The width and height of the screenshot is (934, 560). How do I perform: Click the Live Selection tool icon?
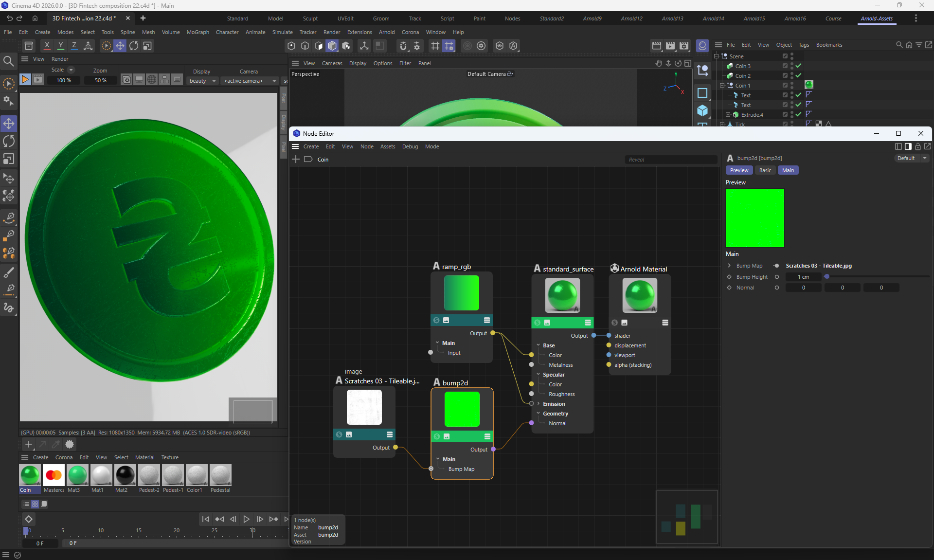pyautogui.click(x=9, y=84)
